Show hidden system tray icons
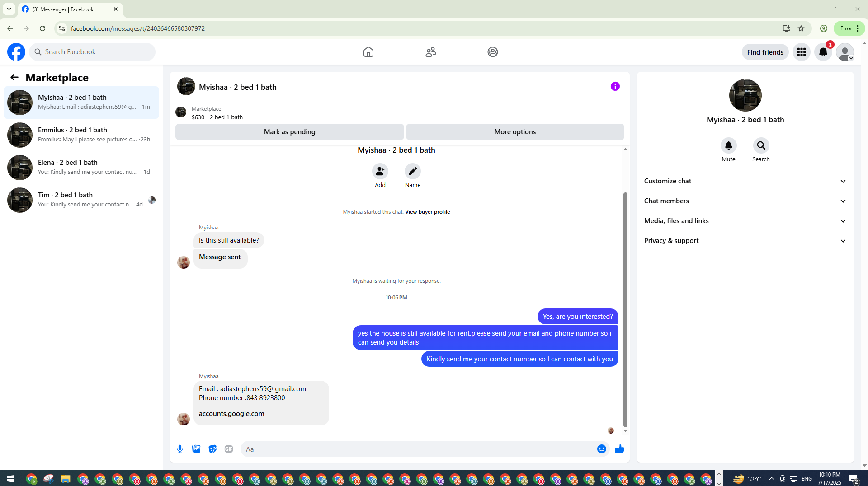 (772, 479)
